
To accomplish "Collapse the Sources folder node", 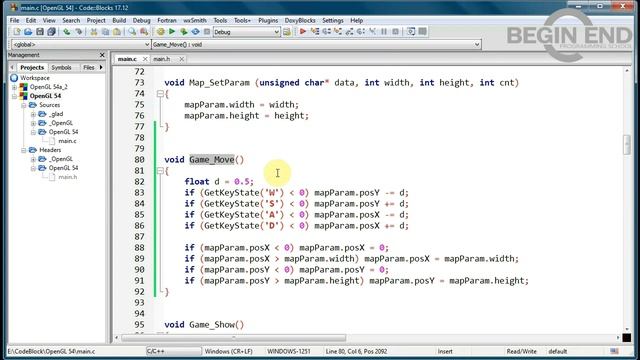I will click(24, 105).
